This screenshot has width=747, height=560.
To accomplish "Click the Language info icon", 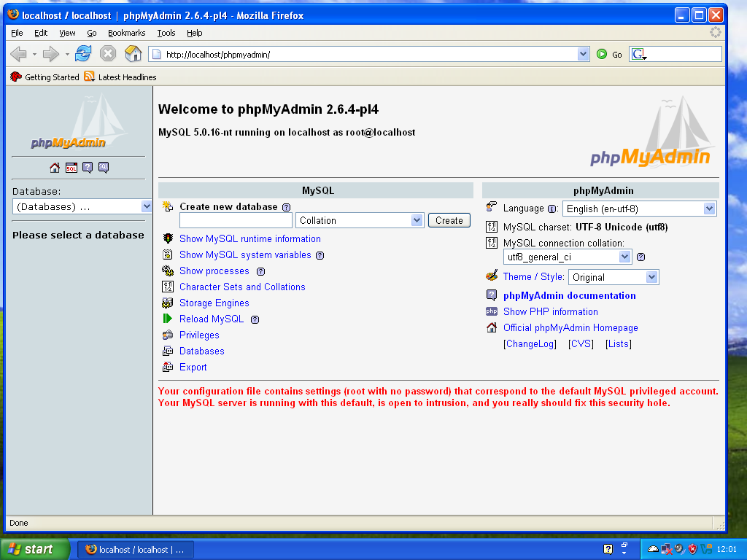I will 551,209.
